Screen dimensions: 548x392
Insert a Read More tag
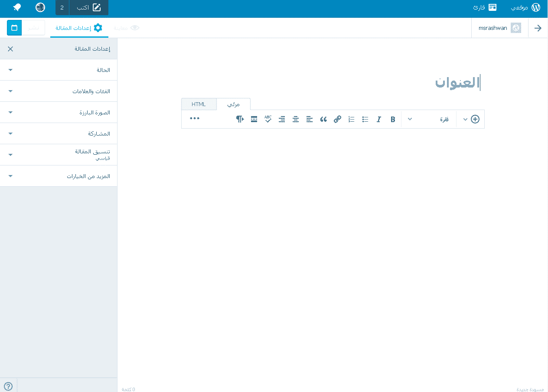[x=254, y=119]
